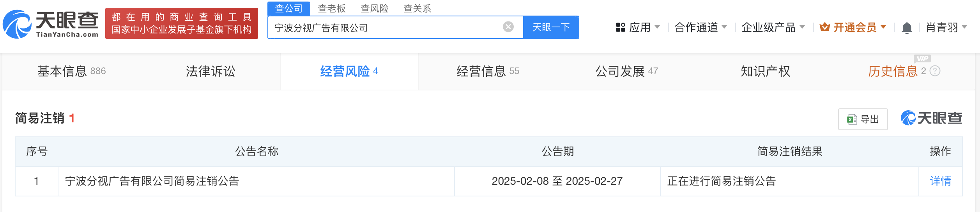Open the notification bell
The height and width of the screenshot is (212, 980).
pyautogui.click(x=907, y=28)
